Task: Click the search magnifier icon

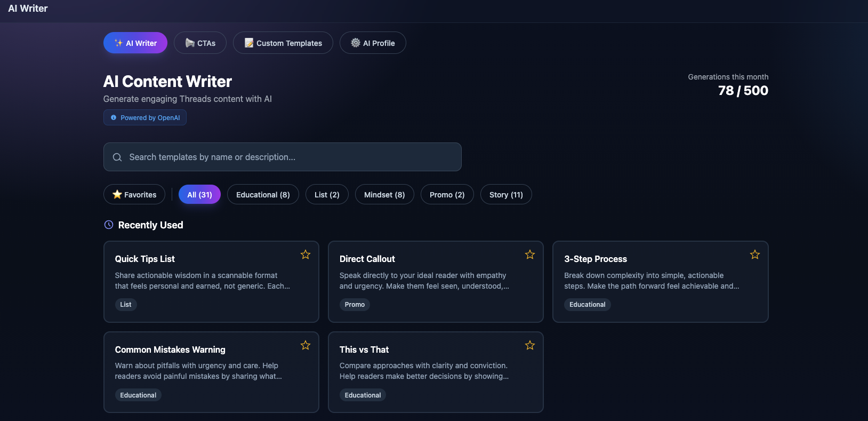Action: (117, 157)
